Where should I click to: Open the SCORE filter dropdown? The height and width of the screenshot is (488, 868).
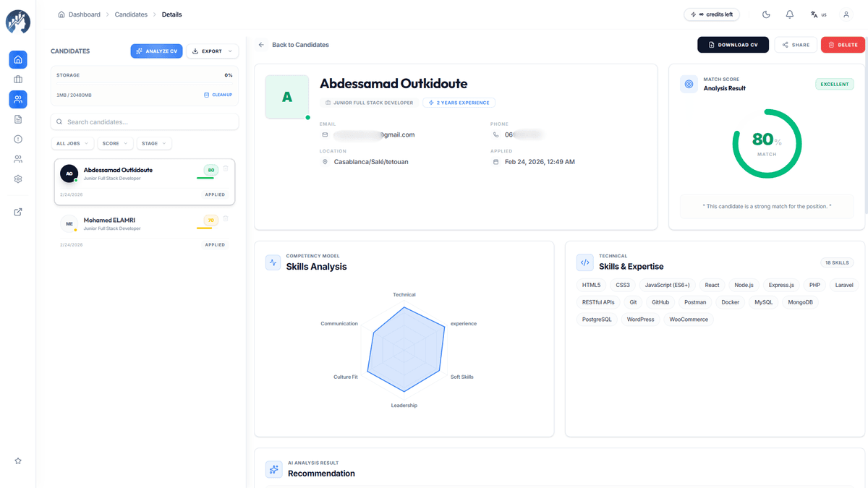[x=115, y=143]
